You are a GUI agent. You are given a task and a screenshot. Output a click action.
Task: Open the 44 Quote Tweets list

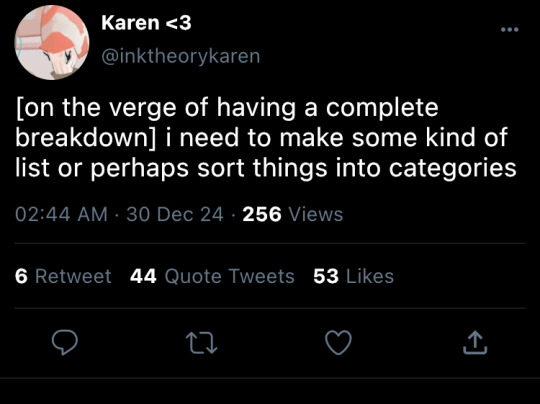[212, 276]
